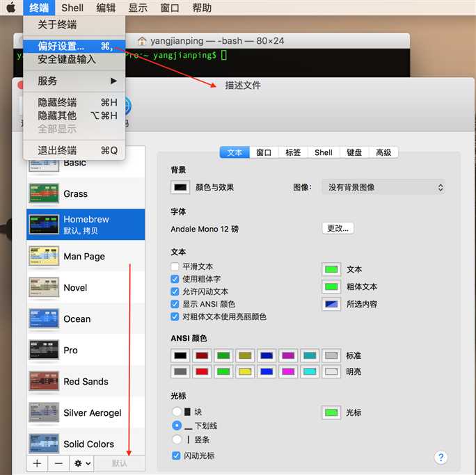Toggle 允许闪动文本 checkbox
This screenshot has width=476, height=475.
tap(175, 291)
